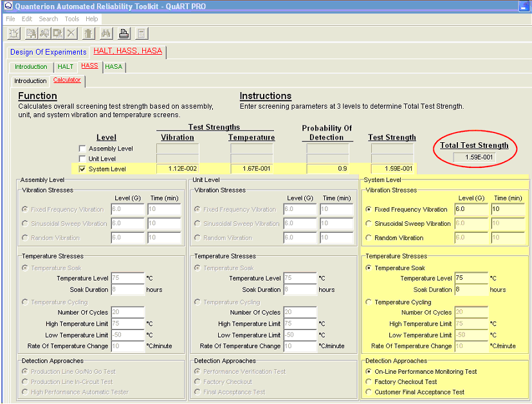Click Unit Level Soak Duration field

(300, 289)
